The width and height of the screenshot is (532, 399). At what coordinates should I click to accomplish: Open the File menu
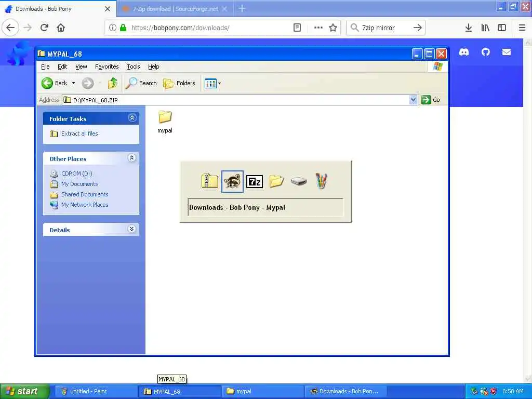[x=45, y=66]
